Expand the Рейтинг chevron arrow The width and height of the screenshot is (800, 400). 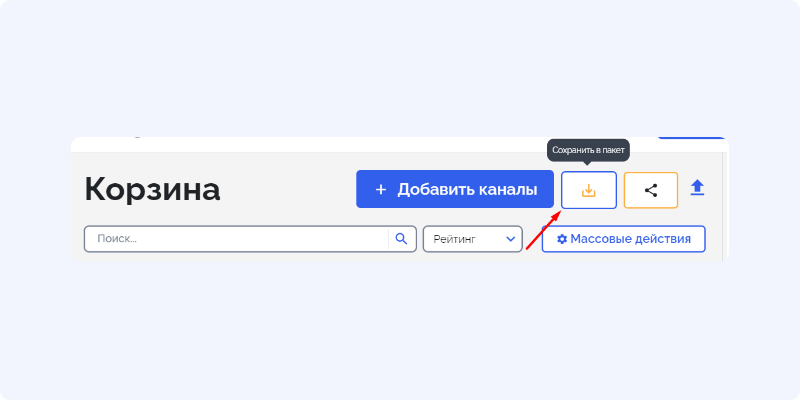pyautogui.click(x=510, y=239)
